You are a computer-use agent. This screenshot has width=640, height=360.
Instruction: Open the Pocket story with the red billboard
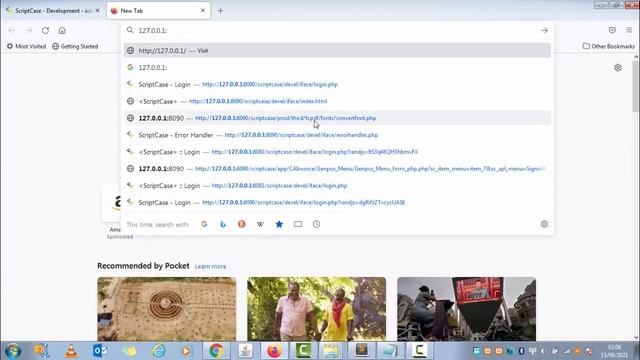[466, 309]
